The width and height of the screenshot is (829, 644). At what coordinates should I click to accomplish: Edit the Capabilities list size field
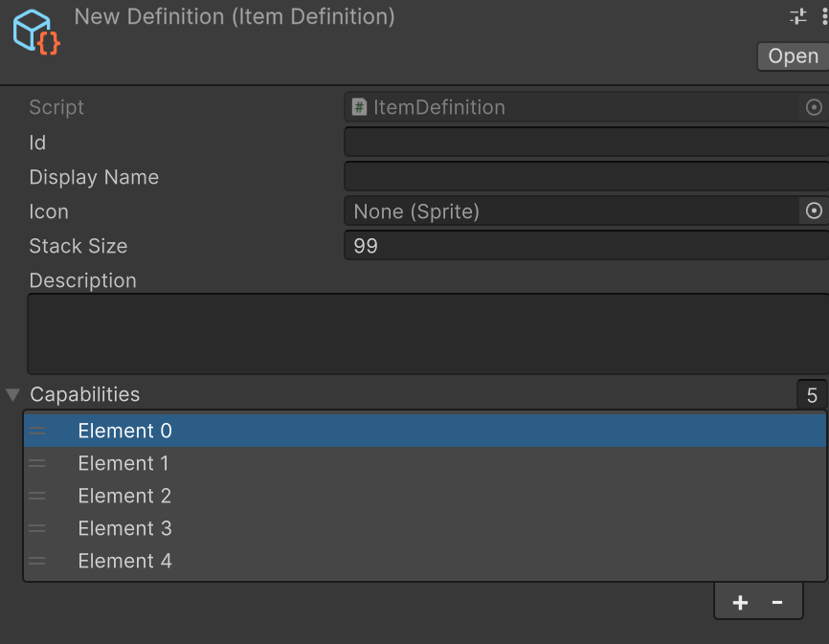812,395
